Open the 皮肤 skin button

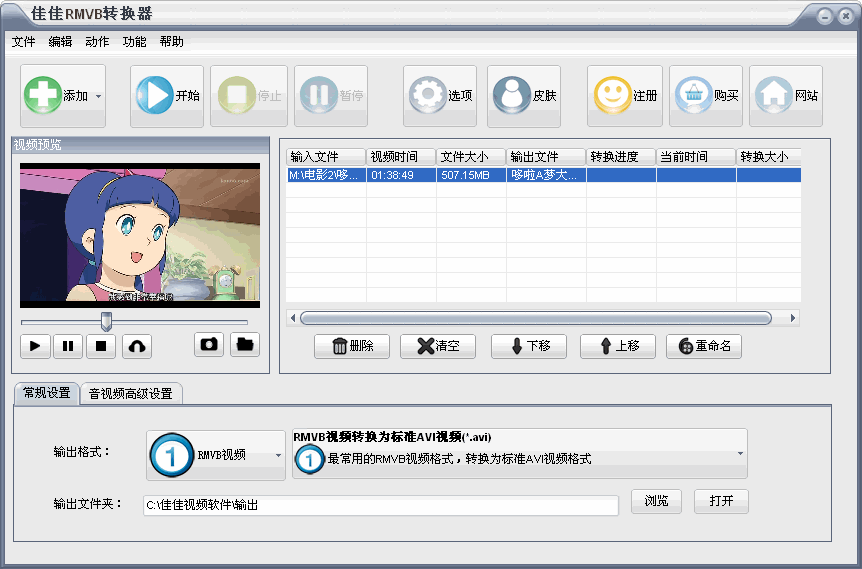click(524, 96)
